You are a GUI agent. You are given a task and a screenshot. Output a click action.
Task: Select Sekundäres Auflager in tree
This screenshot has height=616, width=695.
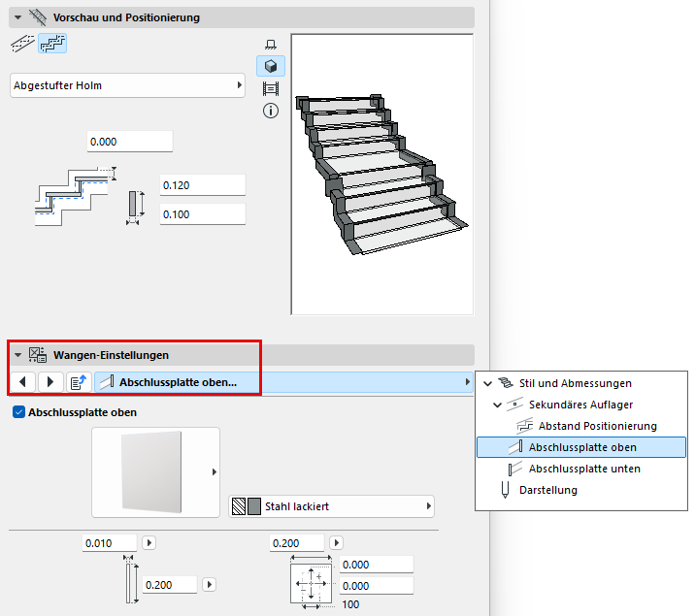tap(580, 405)
